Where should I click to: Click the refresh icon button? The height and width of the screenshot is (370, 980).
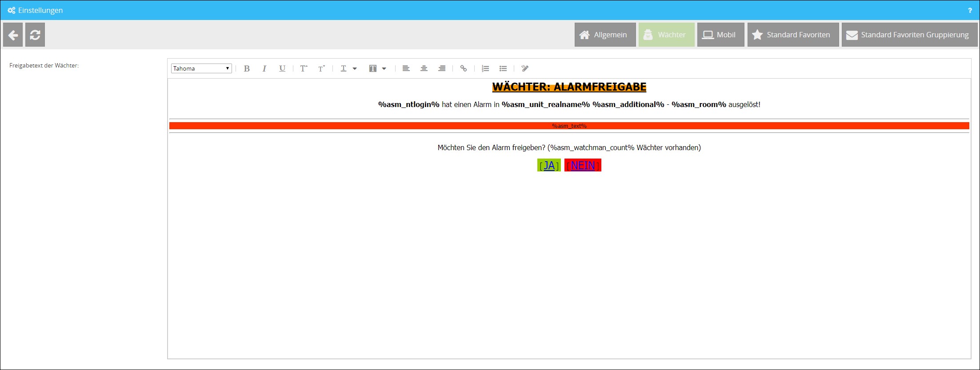tap(35, 35)
